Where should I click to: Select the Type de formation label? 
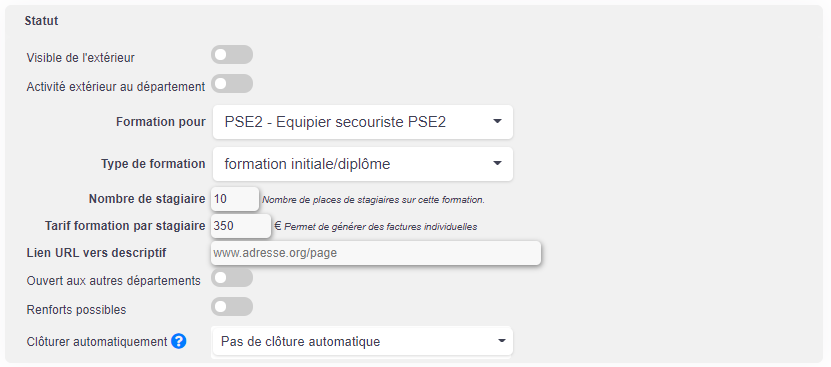click(153, 164)
